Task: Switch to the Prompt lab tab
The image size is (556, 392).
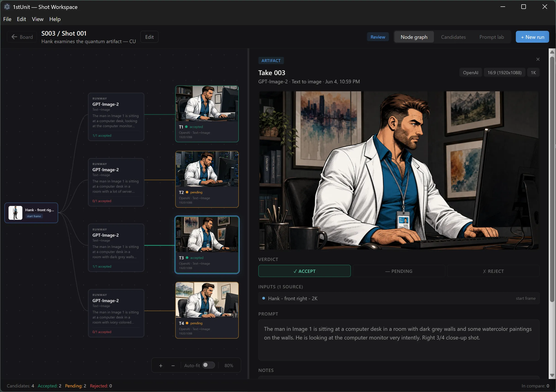Action: [491, 37]
